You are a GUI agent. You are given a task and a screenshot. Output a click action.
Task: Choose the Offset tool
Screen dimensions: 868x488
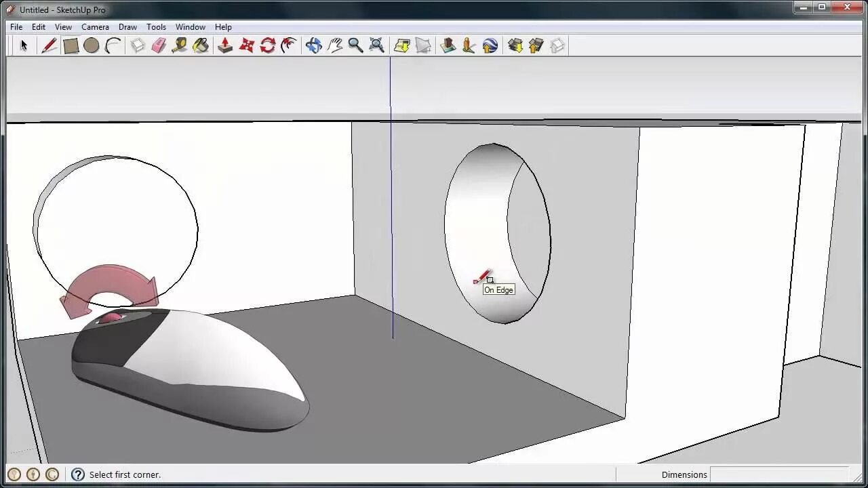pyautogui.click(x=289, y=45)
